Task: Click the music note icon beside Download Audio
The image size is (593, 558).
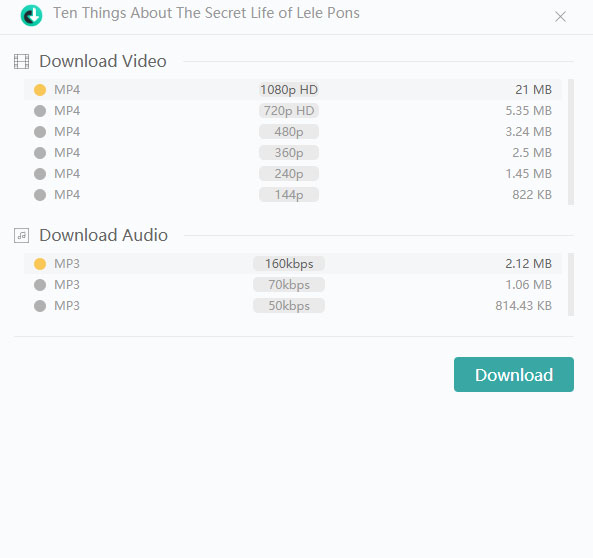Action: click(x=22, y=235)
